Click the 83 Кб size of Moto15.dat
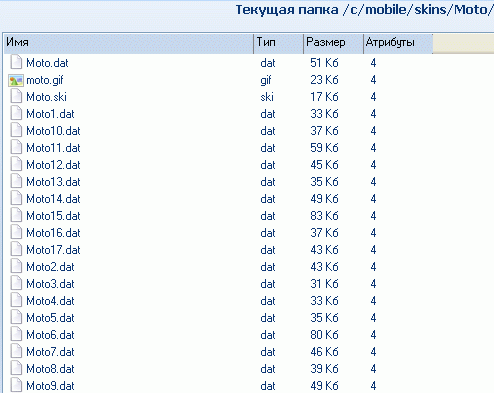Image resolution: width=494 pixels, height=393 pixels. click(324, 216)
